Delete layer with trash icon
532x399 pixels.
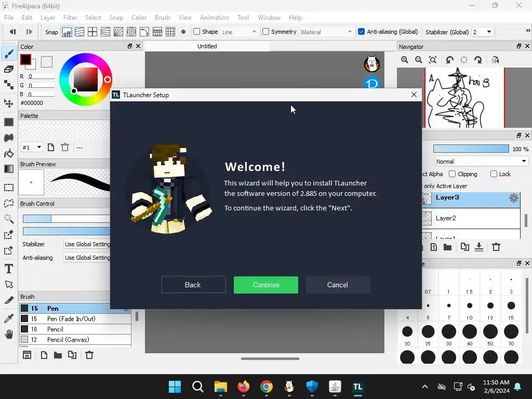coord(496,247)
